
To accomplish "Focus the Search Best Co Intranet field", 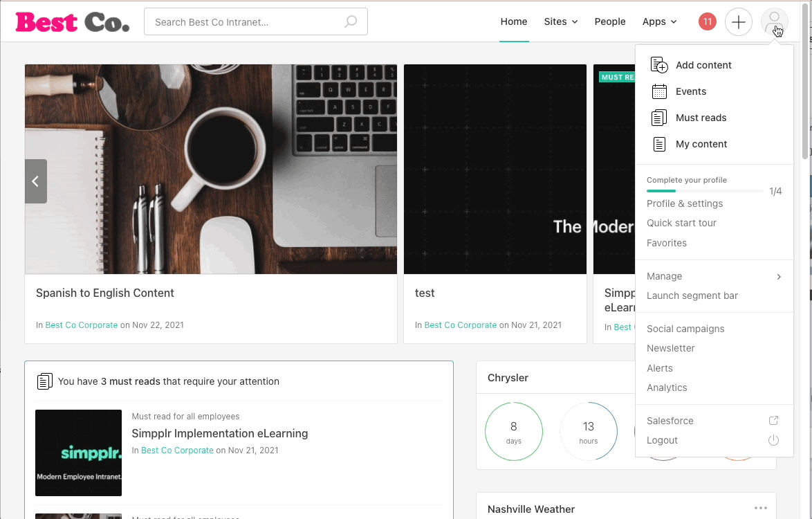I will coord(256,21).
